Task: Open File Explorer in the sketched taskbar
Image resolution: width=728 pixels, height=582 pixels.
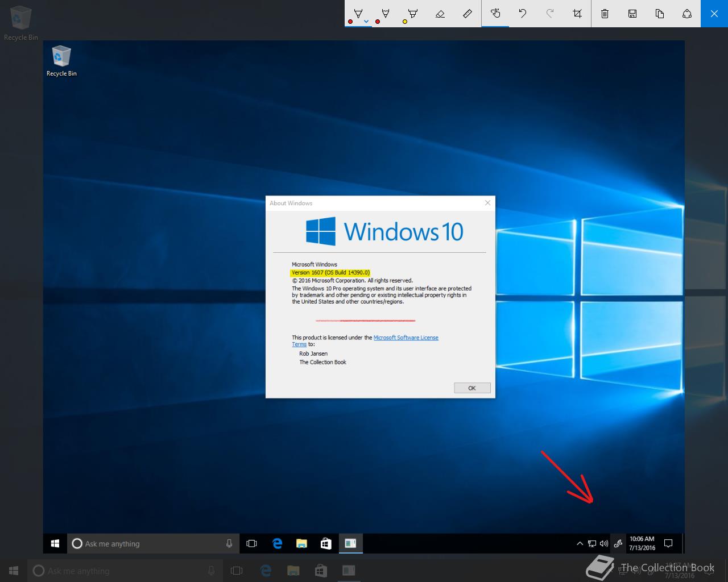Action: (302, 544)
